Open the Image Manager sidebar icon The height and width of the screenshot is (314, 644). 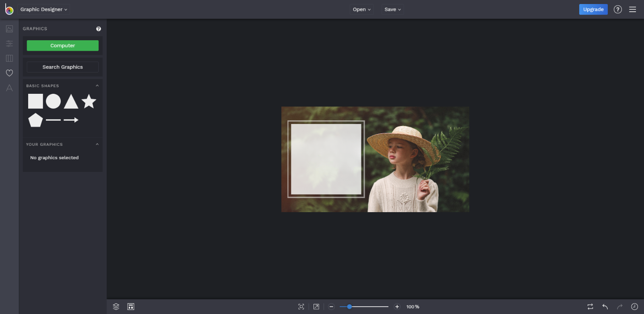point(9,29)
